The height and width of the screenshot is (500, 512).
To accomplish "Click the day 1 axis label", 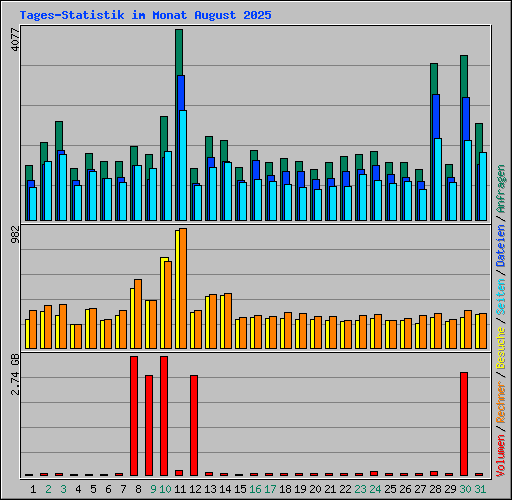I will (x=33, y=489).
